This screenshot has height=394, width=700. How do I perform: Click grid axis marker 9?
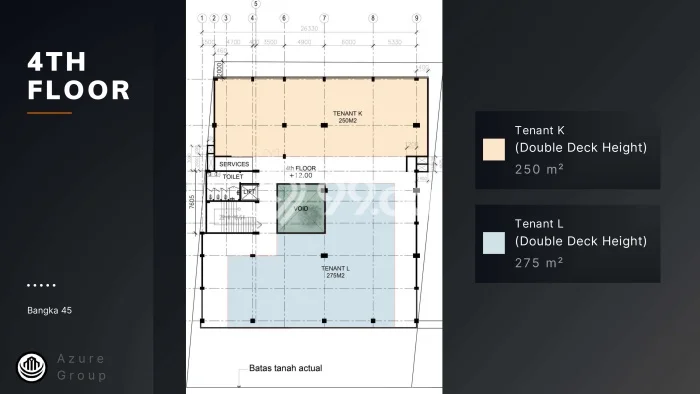(x=416, y=18)
